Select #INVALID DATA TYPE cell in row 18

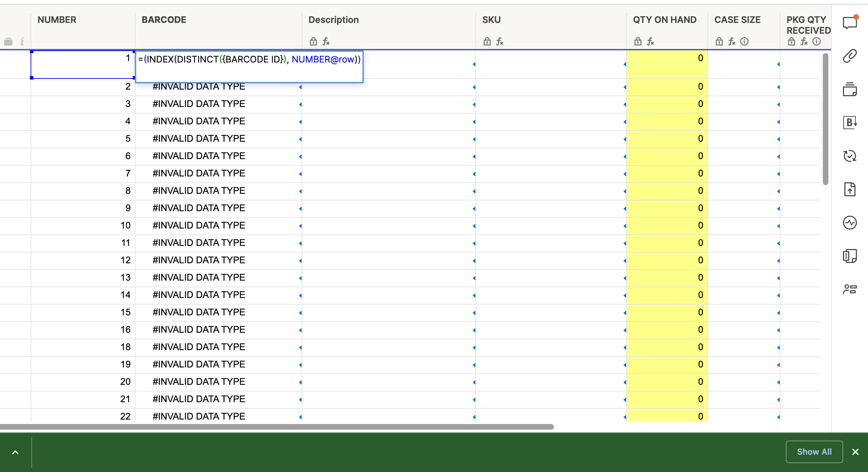(x=219, y=347)
